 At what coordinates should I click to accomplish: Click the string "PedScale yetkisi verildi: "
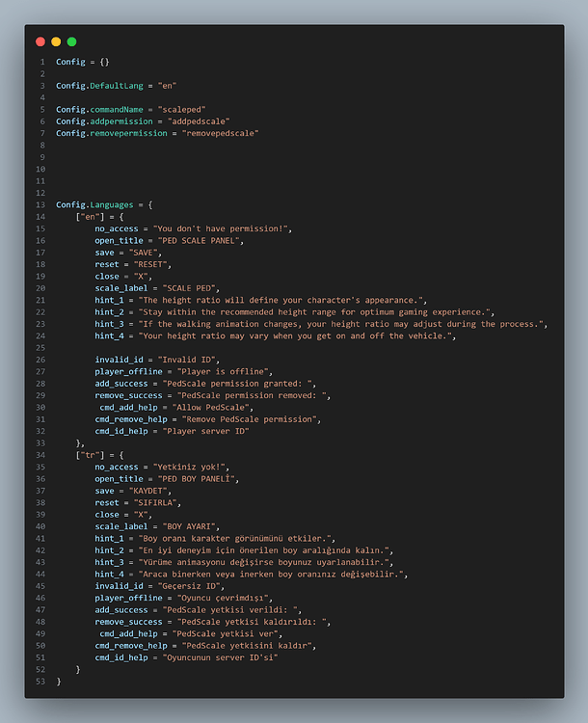point(230,610)
